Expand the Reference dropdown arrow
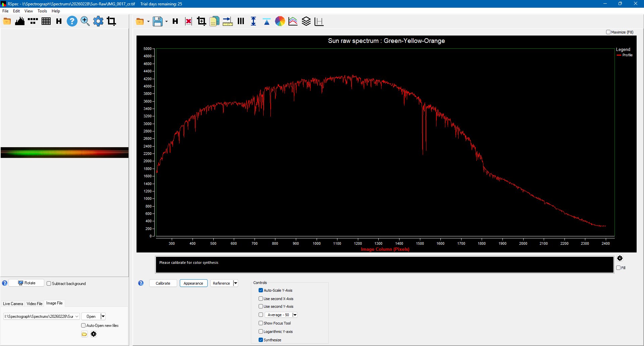The image size is (644, 346). pyautogui.click(x=235, y=283)
